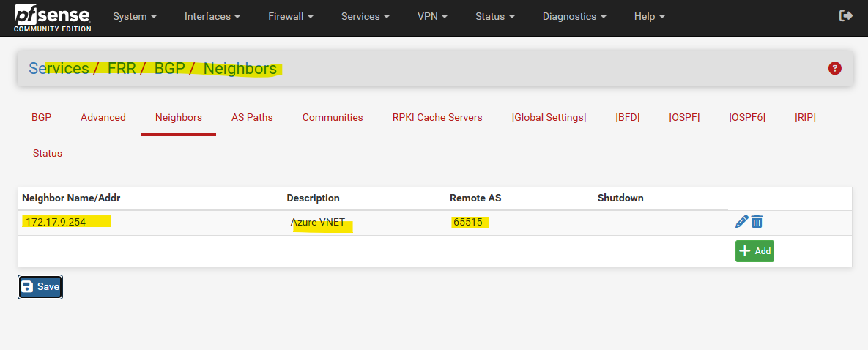Click the BGP breadcrumb link
The width and height of the screenshot is (868, 350).
click(169, 69)
